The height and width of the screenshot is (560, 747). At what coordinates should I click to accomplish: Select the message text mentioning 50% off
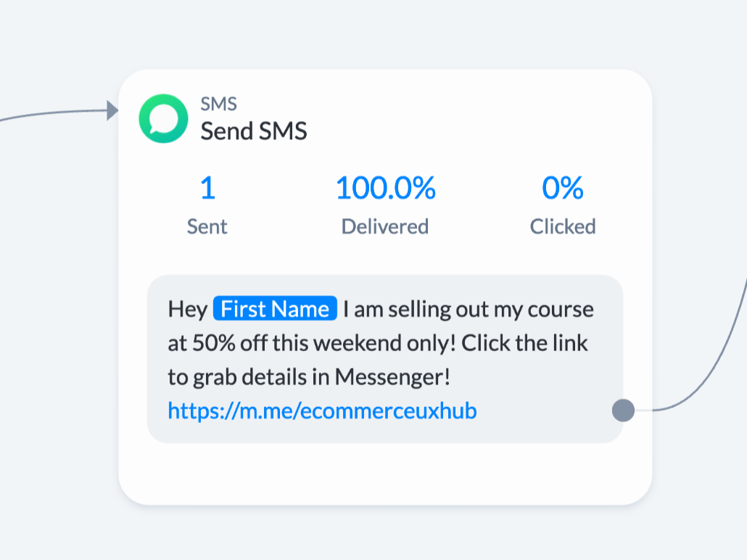coord(377,343)
